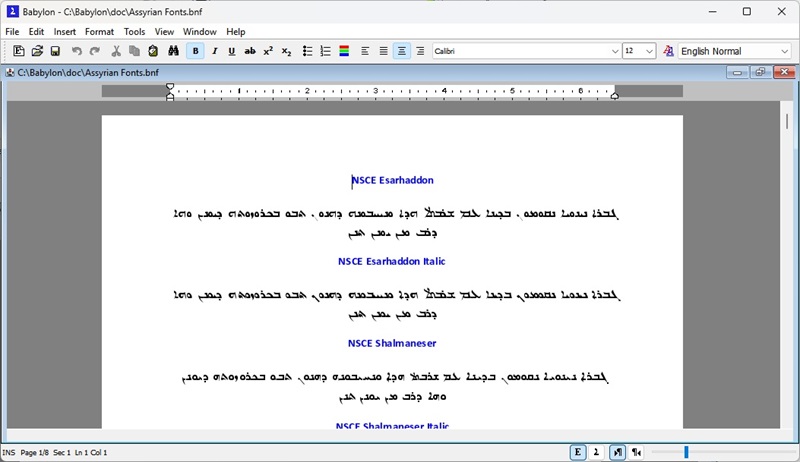Switch to English input with E button
Screen dimensions: 800x462
click(578, 452)
